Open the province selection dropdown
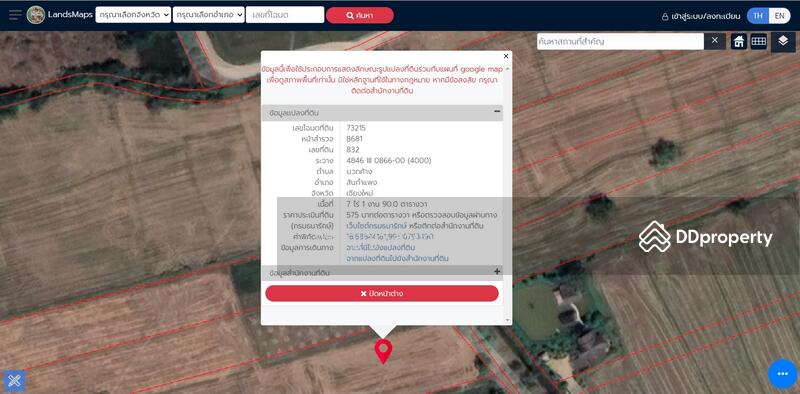Image resolution: width=800 pixels, height=394 pixels. tap(133, 15)
